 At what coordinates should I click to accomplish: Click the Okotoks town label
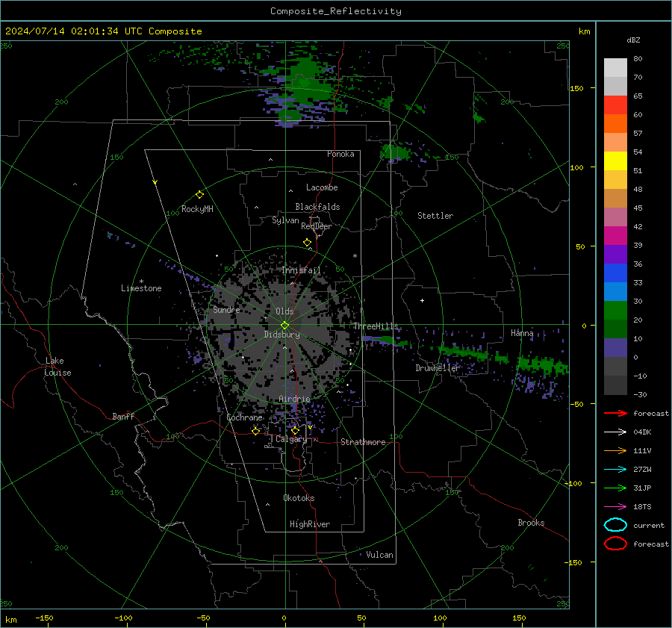click(299, 498)
